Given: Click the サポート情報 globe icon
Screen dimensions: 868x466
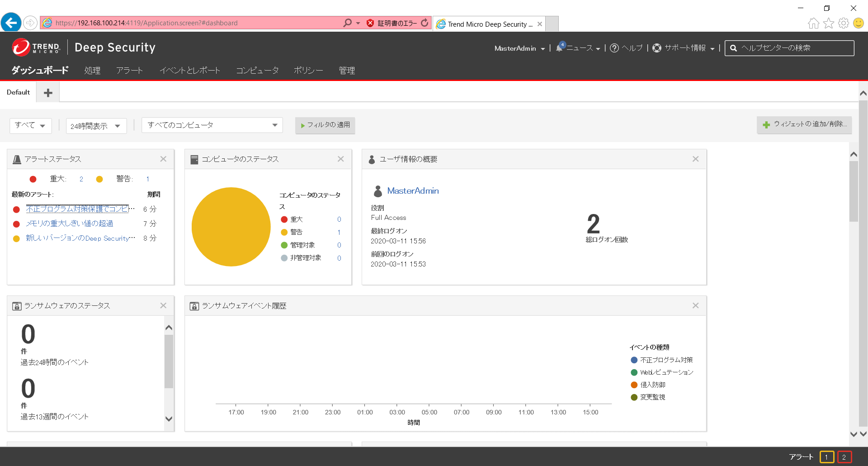Looking at the screenshot, I should (656, 48).
